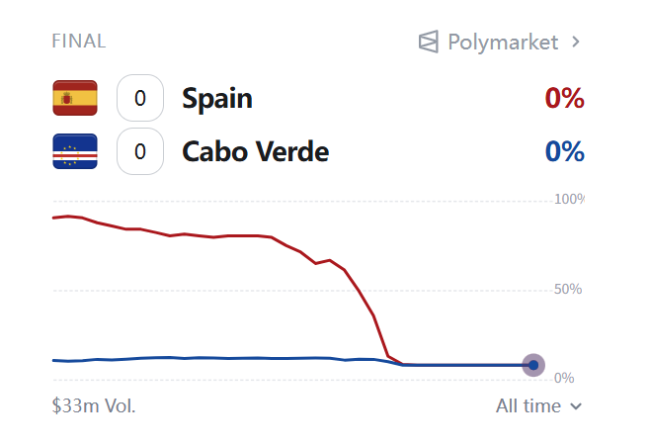Expand the All time range dropdown

click(x=538, y=406)
